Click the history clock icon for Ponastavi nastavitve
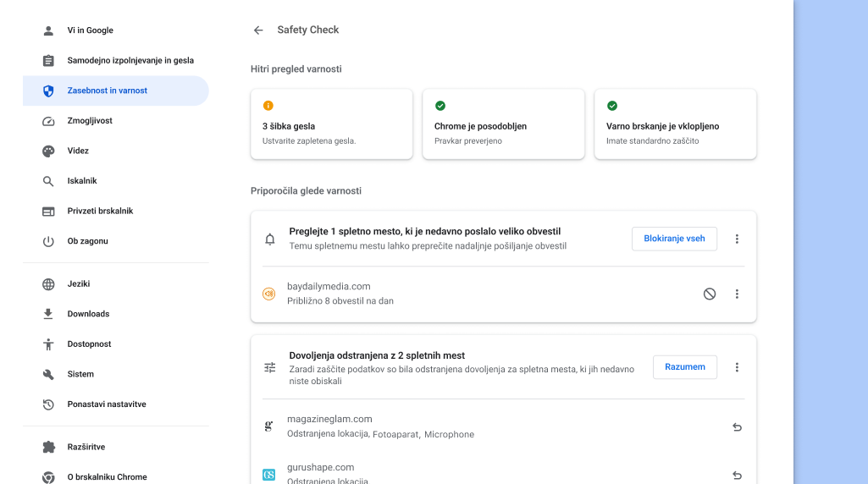 point(48,404)
